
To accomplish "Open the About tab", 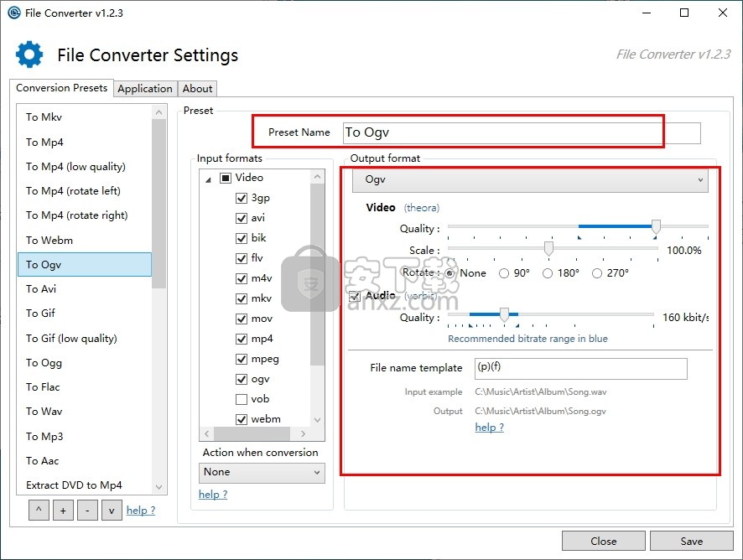I will tap(198, 89).
